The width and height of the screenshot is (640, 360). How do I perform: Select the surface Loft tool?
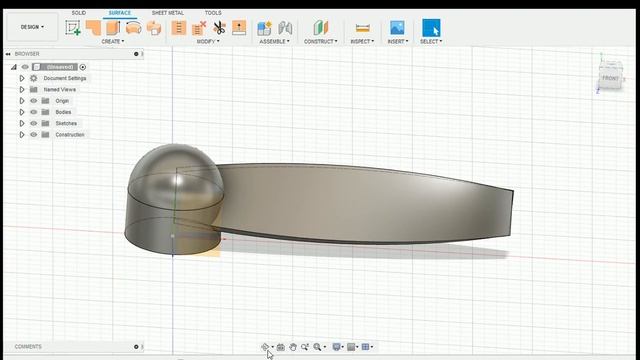pos(154,28)
